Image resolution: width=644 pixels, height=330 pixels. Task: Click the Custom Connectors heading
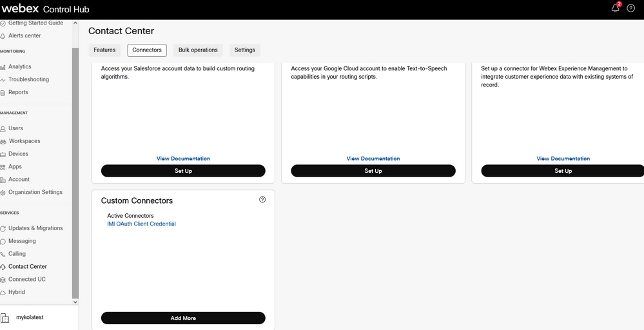click(137, 200)
